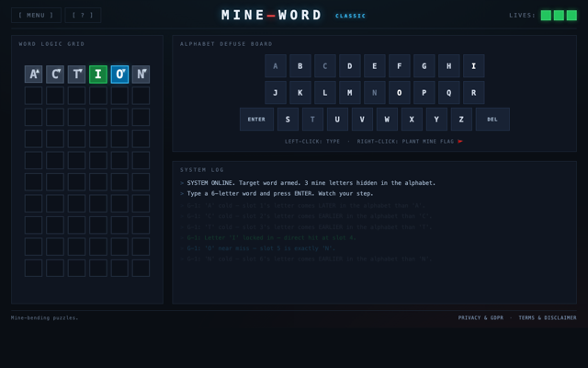Screen dimensions: 588x368
Task: Select grid tile C in first guess row
Action: click(x=55, y=74)
